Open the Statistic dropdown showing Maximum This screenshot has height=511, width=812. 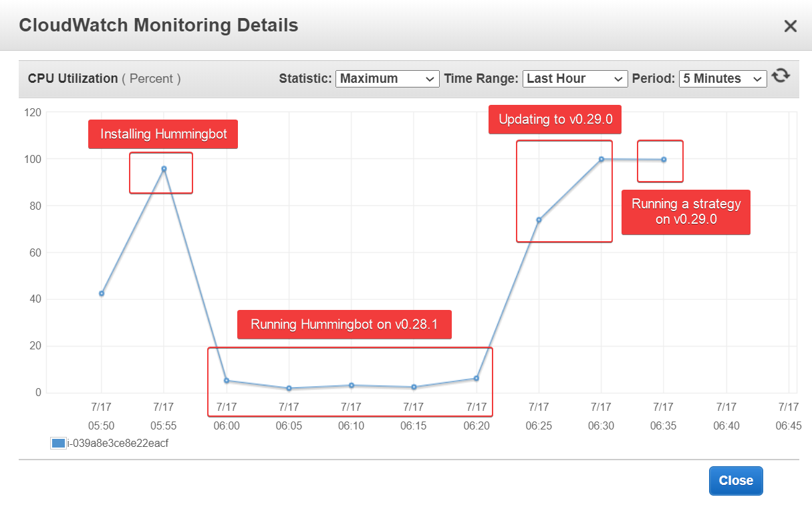(388, 79)
